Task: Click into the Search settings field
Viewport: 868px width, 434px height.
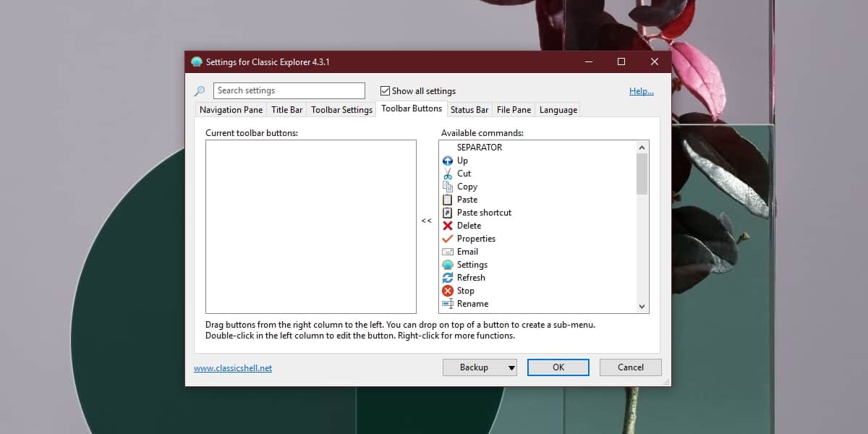Action: click(289, 90)
